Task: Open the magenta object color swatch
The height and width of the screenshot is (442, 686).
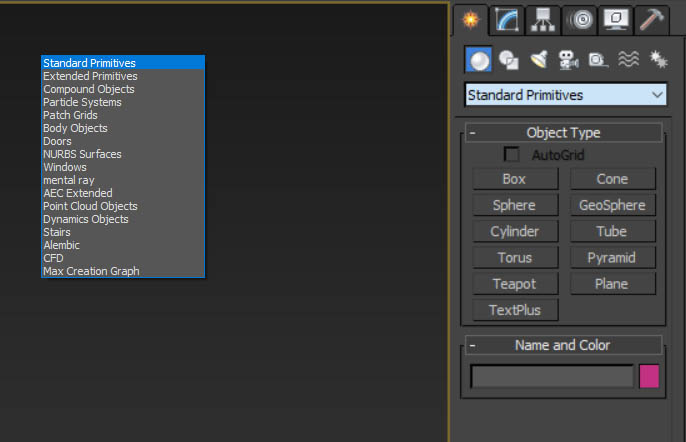Action: pyautogui.click(x=649, y=376)
